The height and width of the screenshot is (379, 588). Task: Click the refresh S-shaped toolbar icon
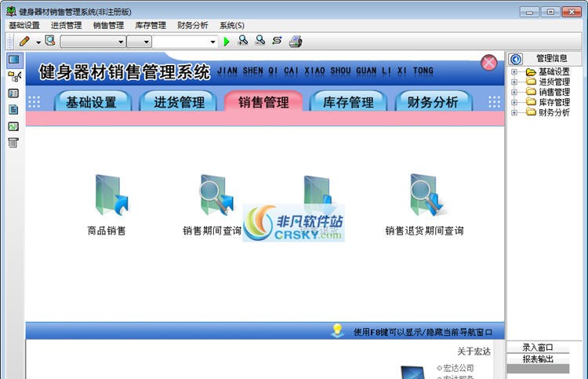point(277,41)
